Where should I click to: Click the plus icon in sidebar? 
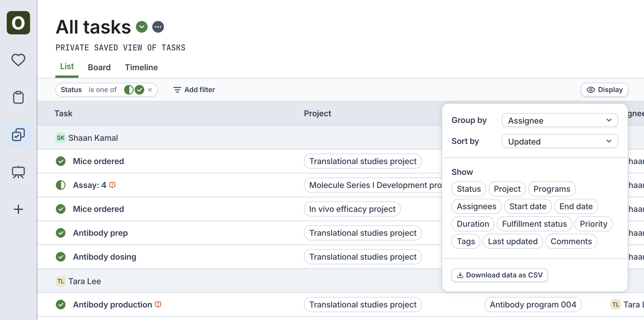(x=18, y=209)
